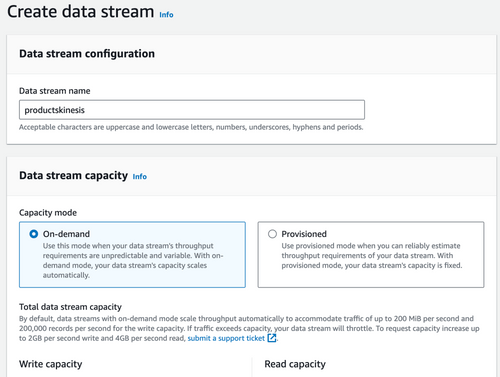
Task: Click the external link icon after support ticket
Action: click(272, 338)
